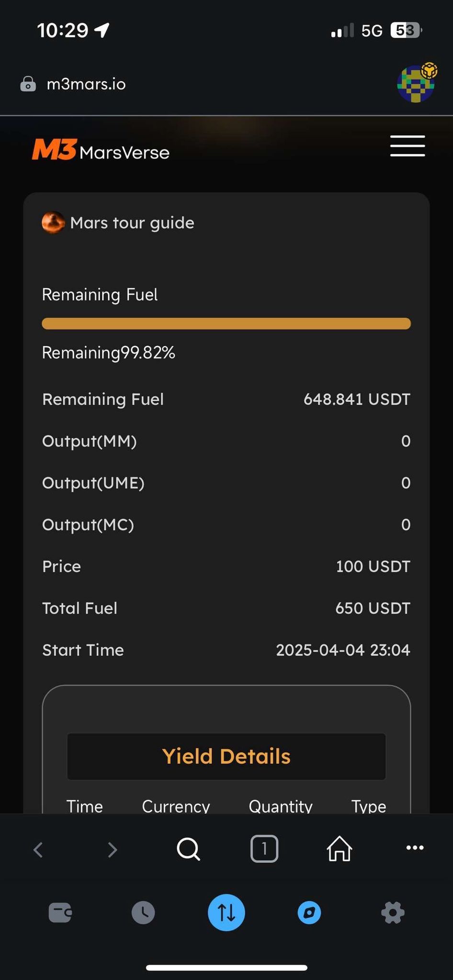The height and width of the screenshot is (980, 453).
Task: Tap the Type column header
Action: click(369, 806)
